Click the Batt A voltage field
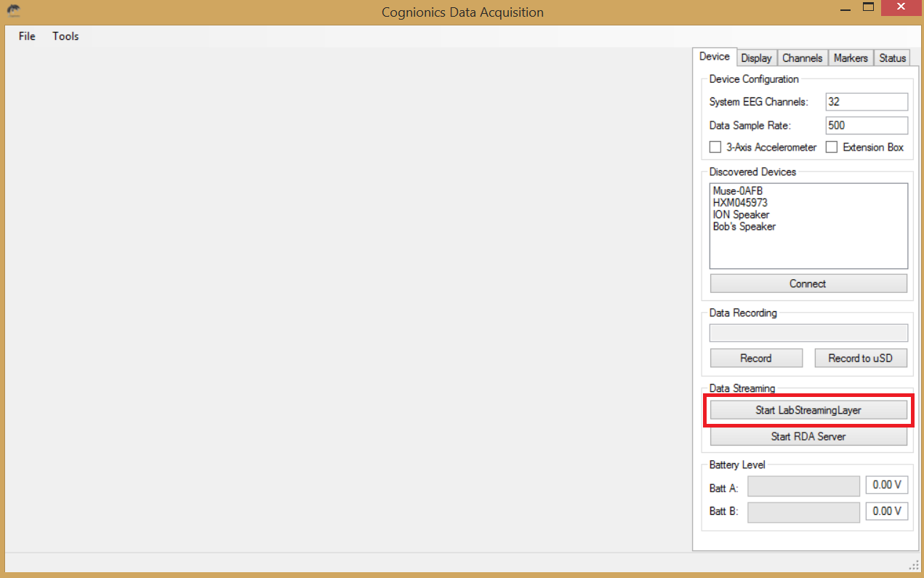Screen dimensions: 924x578 (887, 485)
